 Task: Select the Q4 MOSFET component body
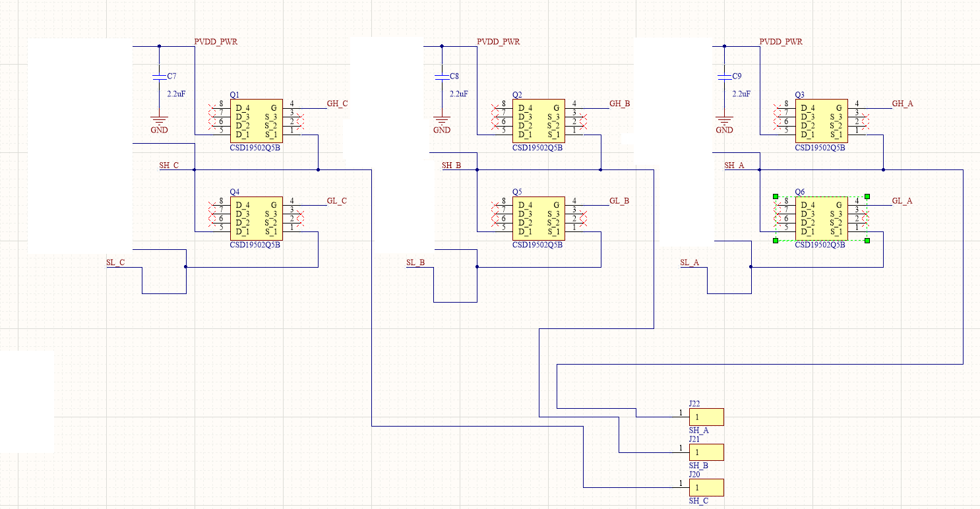pyautogui.click(x=256, y=218)
